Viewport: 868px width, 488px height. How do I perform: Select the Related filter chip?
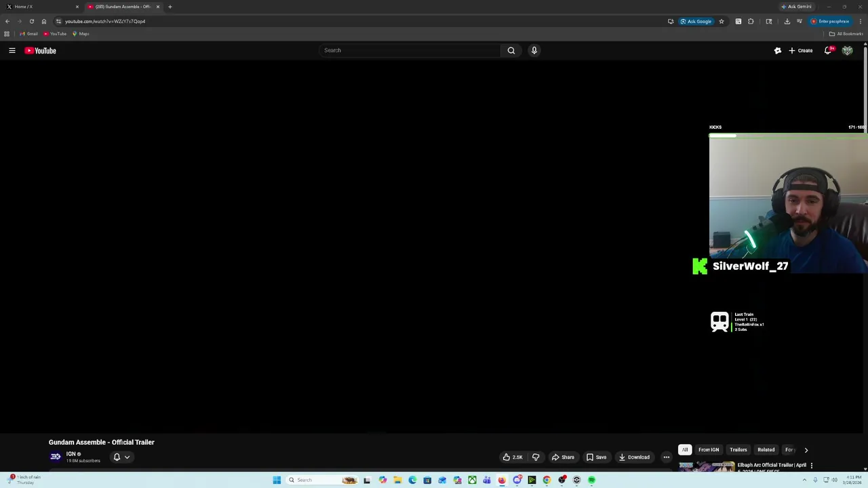pyautogui.click(x=766, y=450)
